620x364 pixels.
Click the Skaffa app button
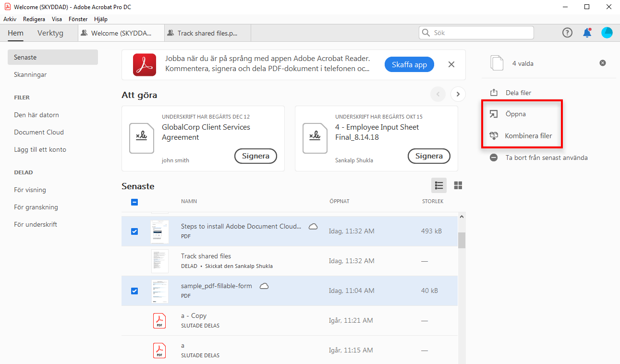pos(409,65)
